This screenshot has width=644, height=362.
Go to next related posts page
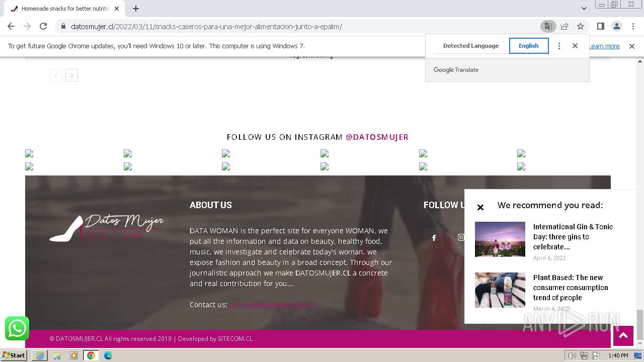72,75
